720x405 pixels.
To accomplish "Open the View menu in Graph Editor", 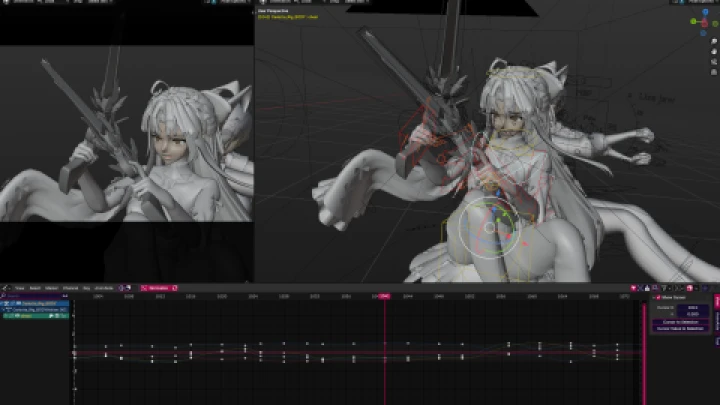I will pos(19,288).
